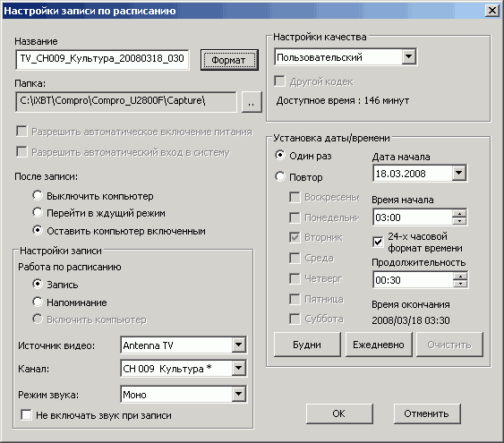
Task: Increase Продолжительность with up arrow
Action: 461,276
